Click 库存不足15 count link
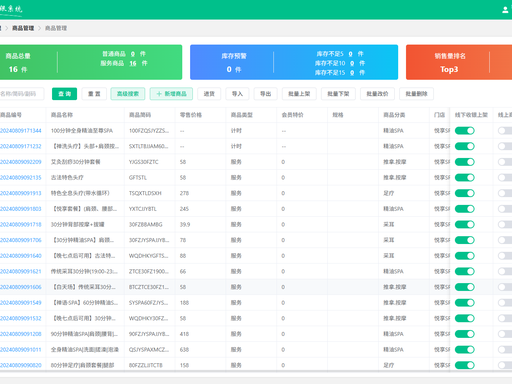The width and height of the screenshot is (512, 384). tap(352, 73)
